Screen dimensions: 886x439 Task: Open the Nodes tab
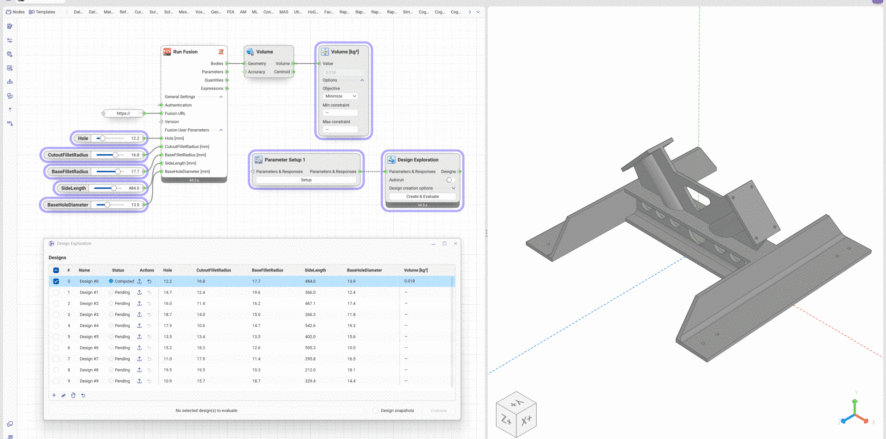pyautogui.click(x=16, y=12)
